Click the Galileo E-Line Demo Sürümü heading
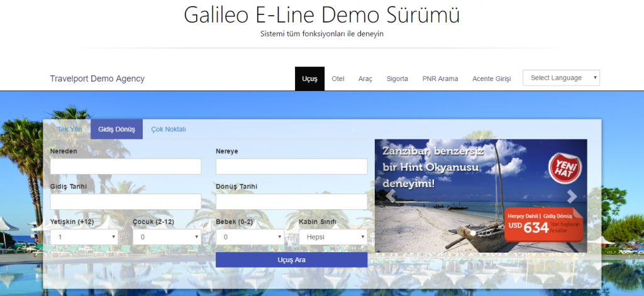Screen dimensions: 644x296 321,15
